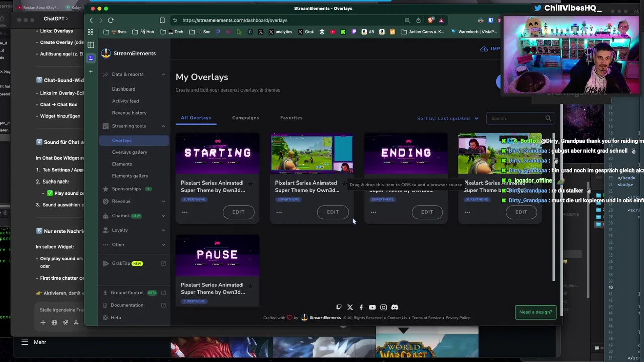Click the share icon in the URL bar
This screenshot has height=362, width=644.
click(x=418, y=20)
